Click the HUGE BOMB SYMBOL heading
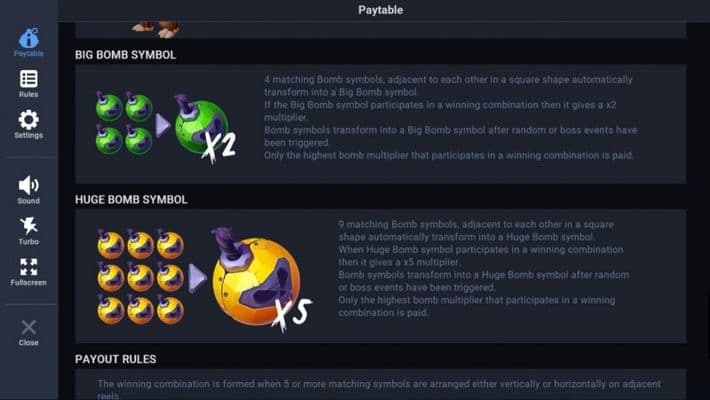Viewport: 710px width, 400px height. [x=131, y=200]
